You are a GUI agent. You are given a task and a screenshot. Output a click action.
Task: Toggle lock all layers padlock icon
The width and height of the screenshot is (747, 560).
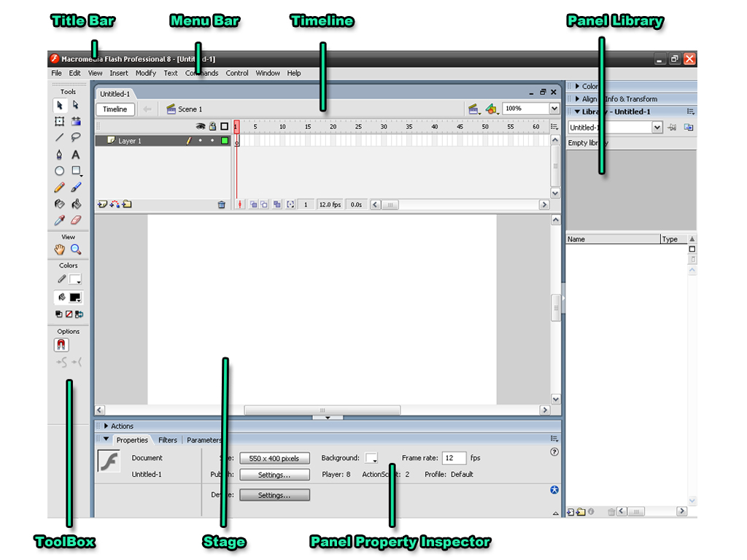(212, 126)
